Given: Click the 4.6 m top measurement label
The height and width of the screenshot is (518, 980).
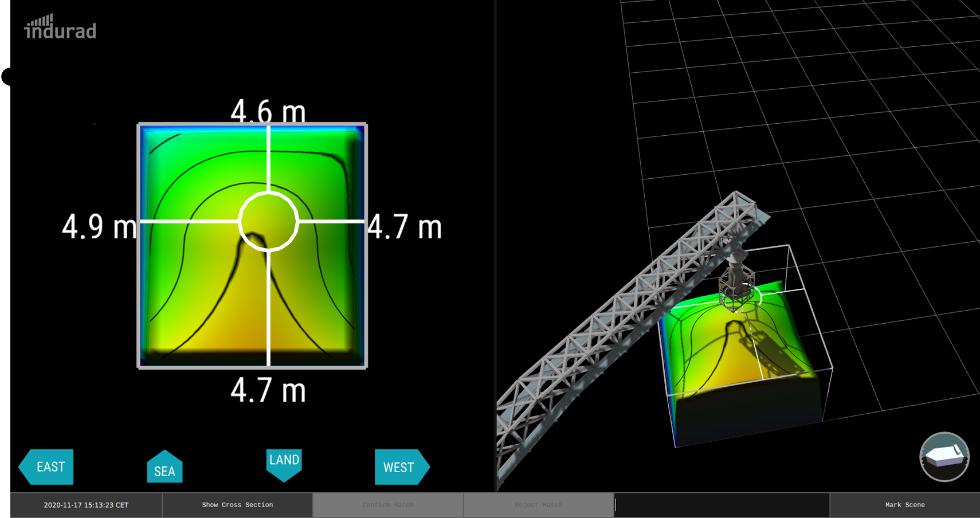Looking at the screenshot, I should (x=269, y=112).
